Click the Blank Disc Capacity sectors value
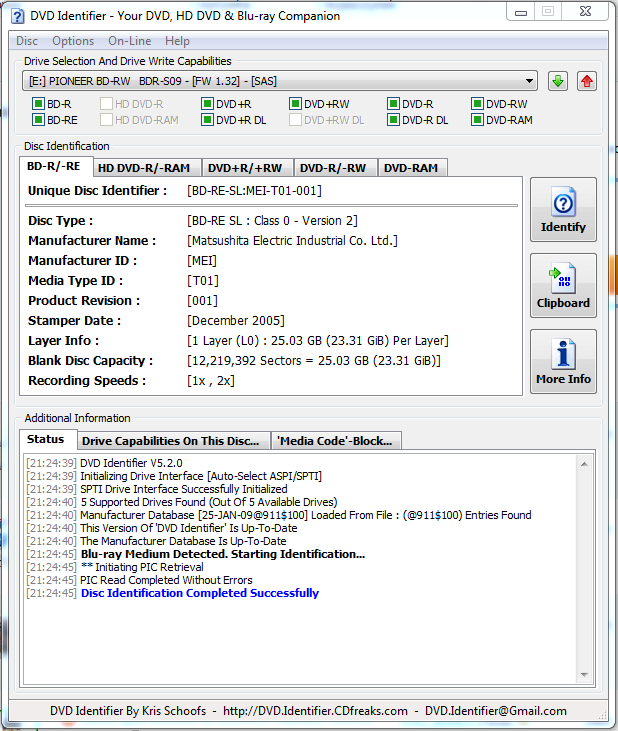This screenshot has height=731, width=618. (314, 361)
